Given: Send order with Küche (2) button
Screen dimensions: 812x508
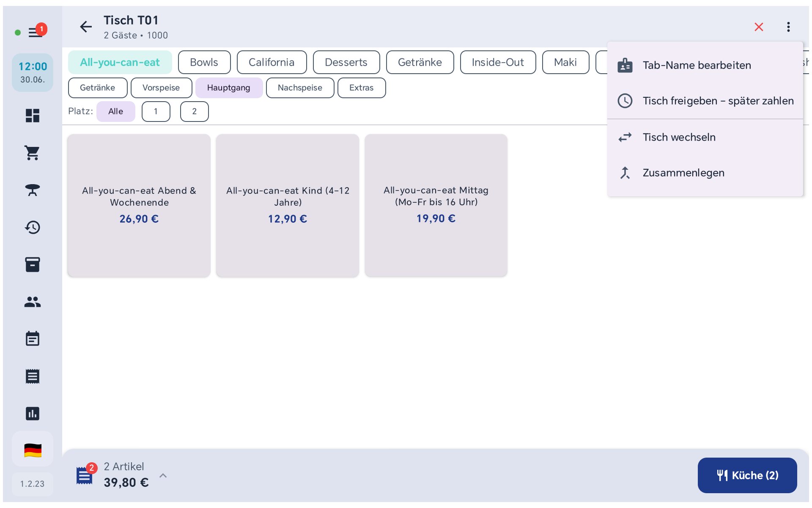Looking at the screenshot, I should point(747,475).
